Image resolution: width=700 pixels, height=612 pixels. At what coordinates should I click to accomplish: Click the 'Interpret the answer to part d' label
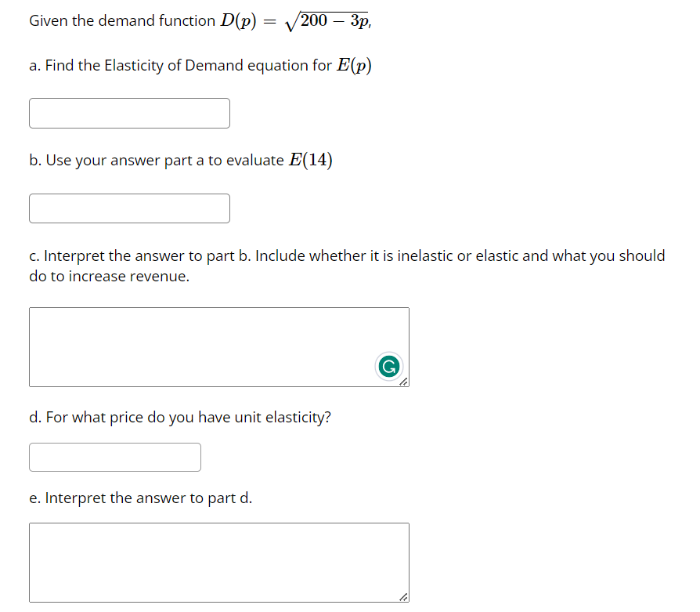point(140,497)
